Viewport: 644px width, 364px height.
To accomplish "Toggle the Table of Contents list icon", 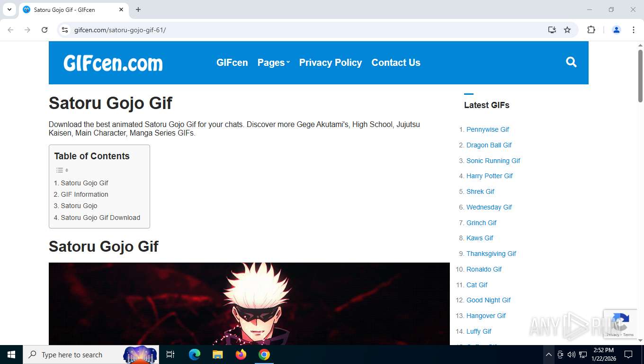I will click(x=62, y=170).
